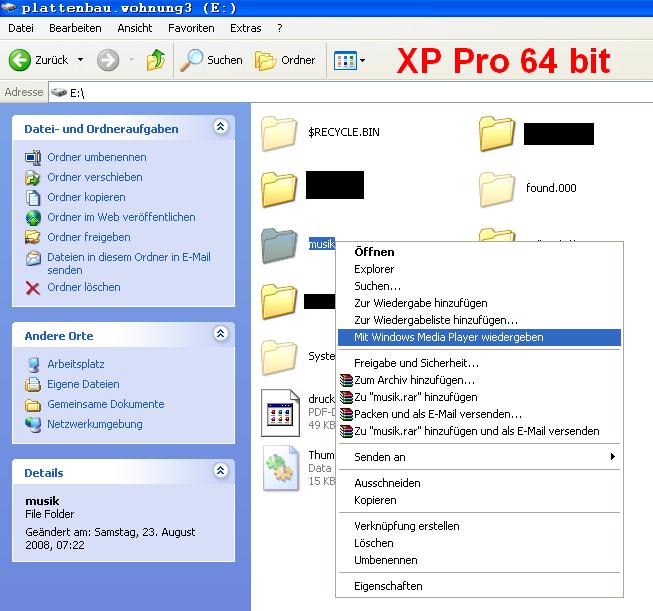Click the highlighted musik folder name
The image size is (653, 611).
322,244
